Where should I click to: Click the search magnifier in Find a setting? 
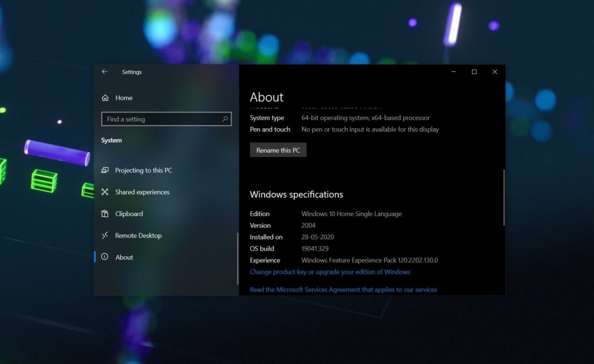click(x=224, y=119)
